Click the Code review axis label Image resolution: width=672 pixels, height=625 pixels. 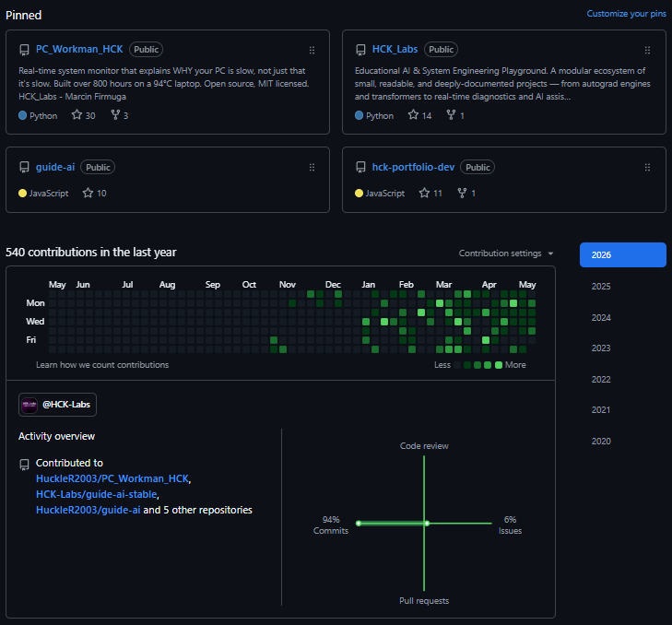424,446
